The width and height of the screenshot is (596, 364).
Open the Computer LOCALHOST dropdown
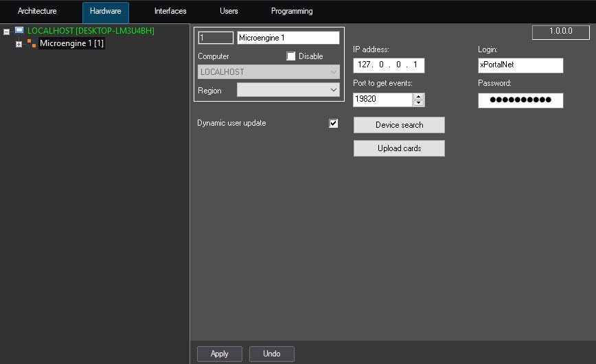tap(268, 72)
